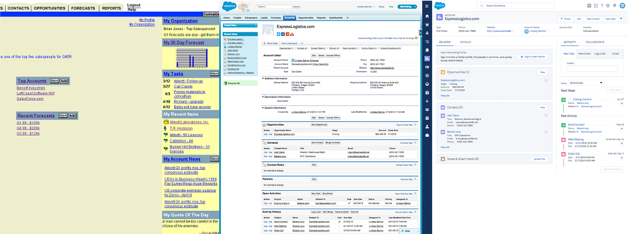Open the Tasks list icon in sidebar

pos(427,41)
